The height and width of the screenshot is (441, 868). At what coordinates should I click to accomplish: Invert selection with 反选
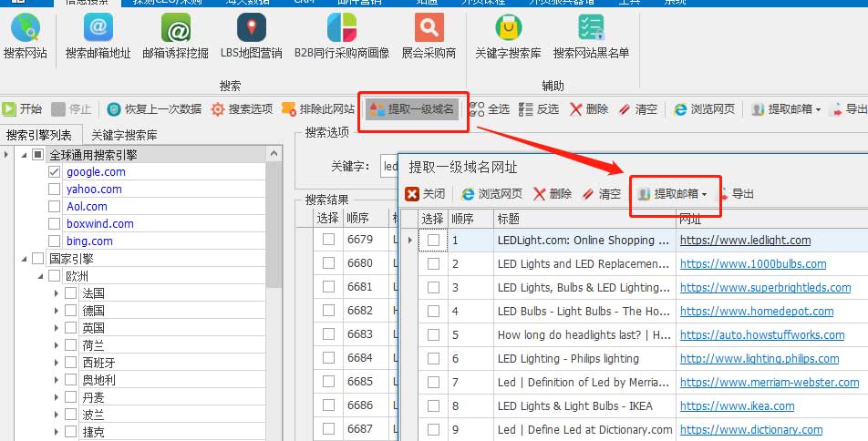coord(539,109)
